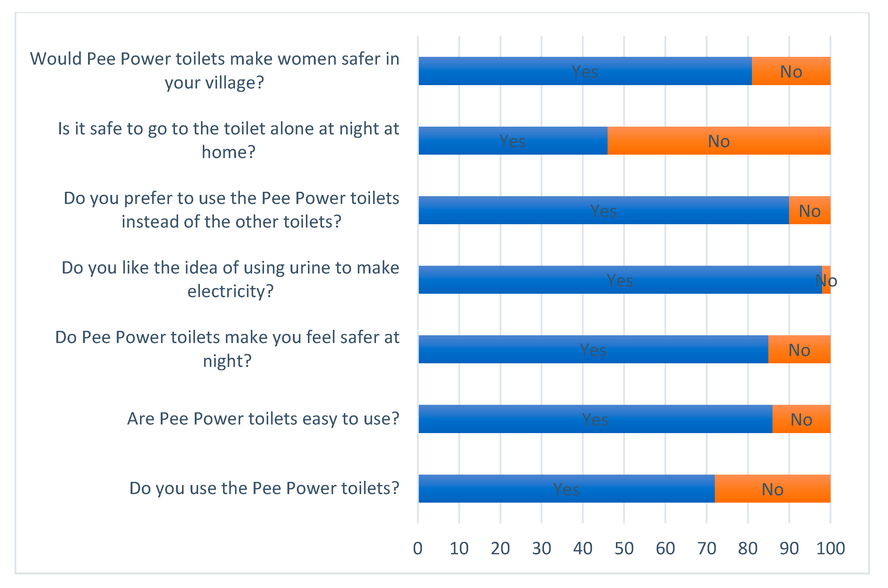Viewport: 888px width, 588px height.
Task: Click the Yes bar for prefer Pee Power toilets
Action: (x=604, y=210)
